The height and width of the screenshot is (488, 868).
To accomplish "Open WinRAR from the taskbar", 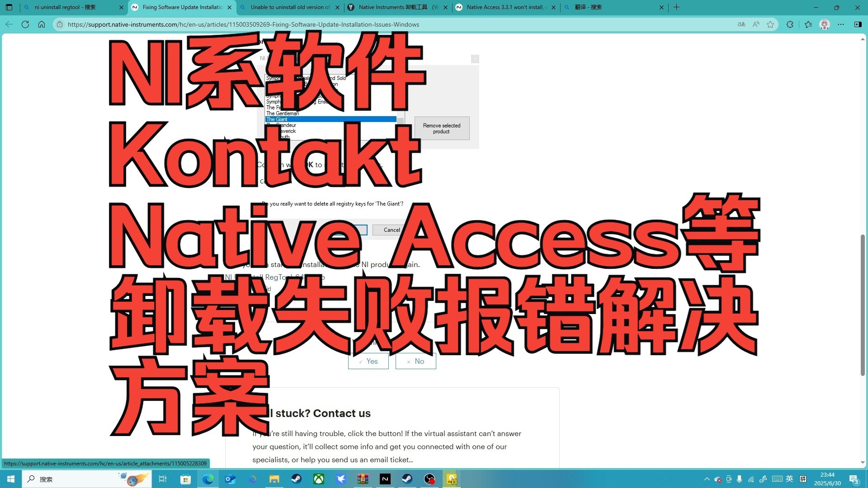I will [x=363, y=479].
